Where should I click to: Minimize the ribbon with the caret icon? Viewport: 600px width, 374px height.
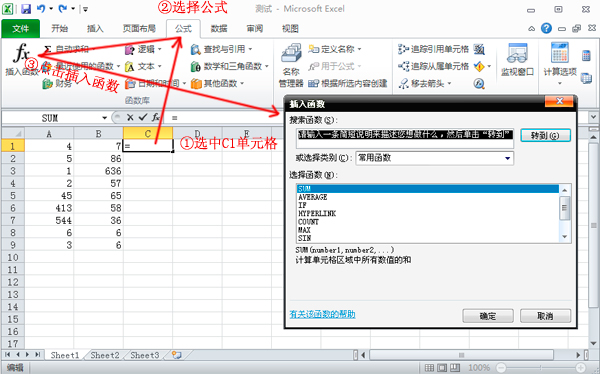[x=532, y=28]
